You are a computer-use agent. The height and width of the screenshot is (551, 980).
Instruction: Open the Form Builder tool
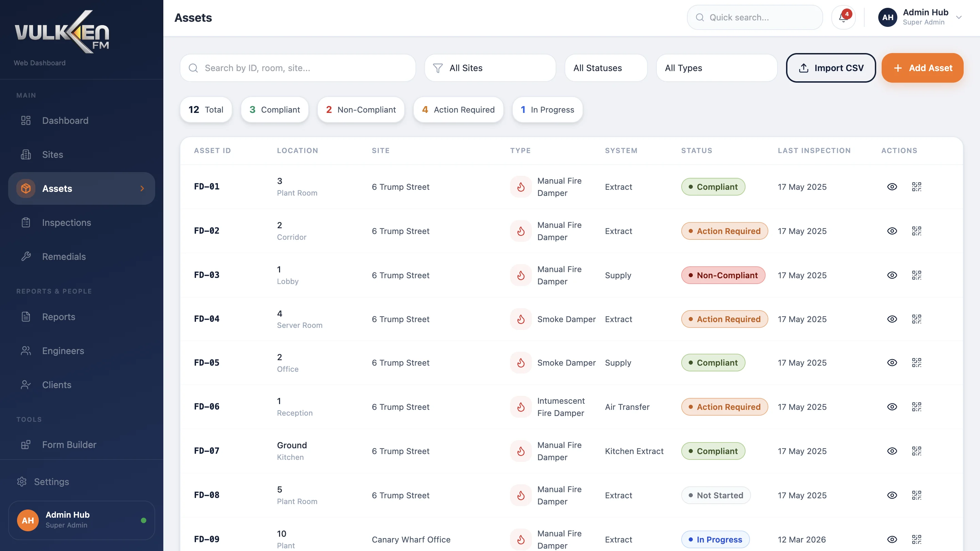[x=69, y=444]
